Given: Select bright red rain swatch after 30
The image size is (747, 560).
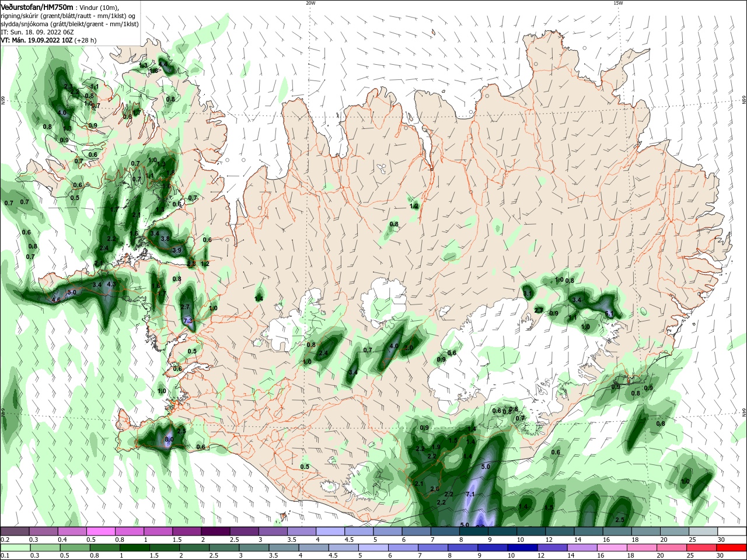Looking at the screenshot, I should [731, 548].
